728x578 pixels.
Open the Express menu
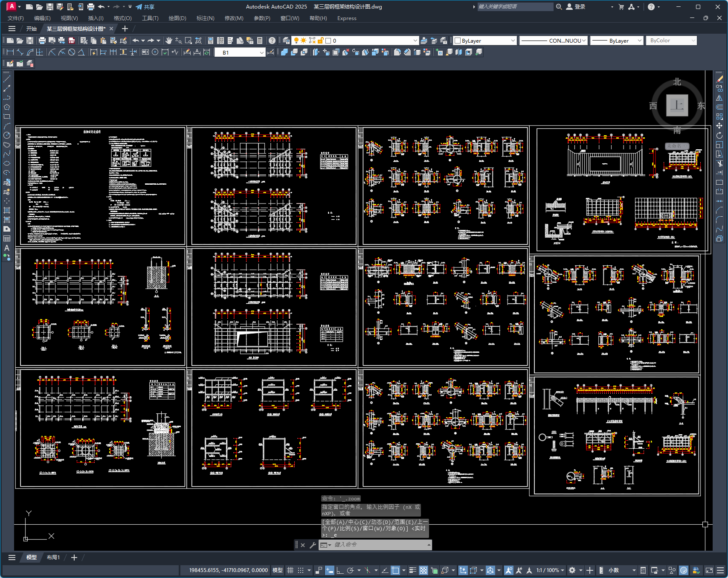point(347,18)
